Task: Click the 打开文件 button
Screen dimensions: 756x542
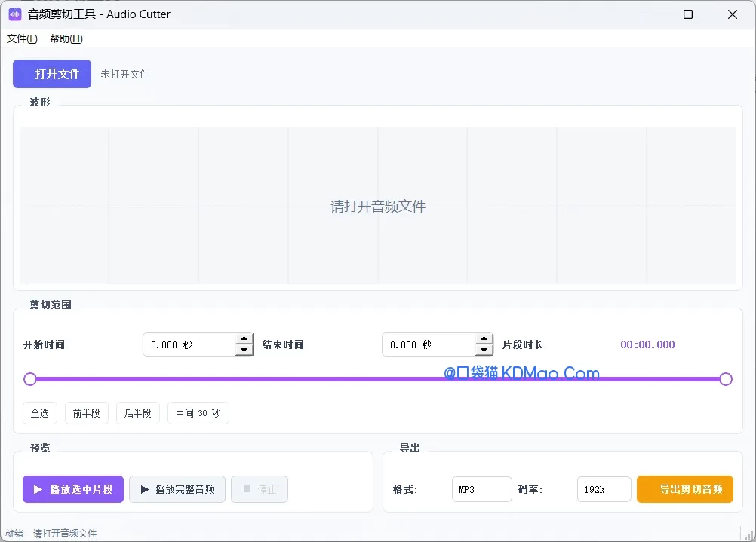Action: pos(52,74)
